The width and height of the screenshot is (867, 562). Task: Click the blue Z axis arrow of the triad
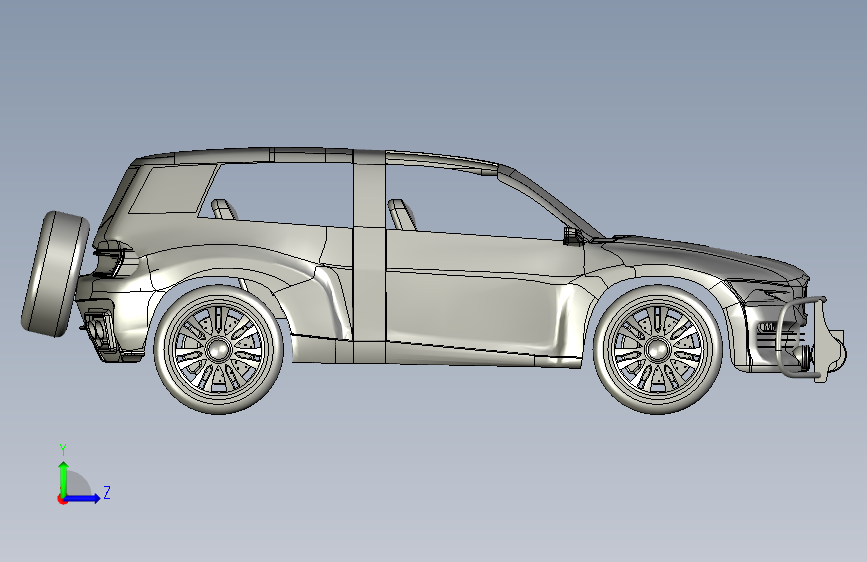[x=83, y=498]
